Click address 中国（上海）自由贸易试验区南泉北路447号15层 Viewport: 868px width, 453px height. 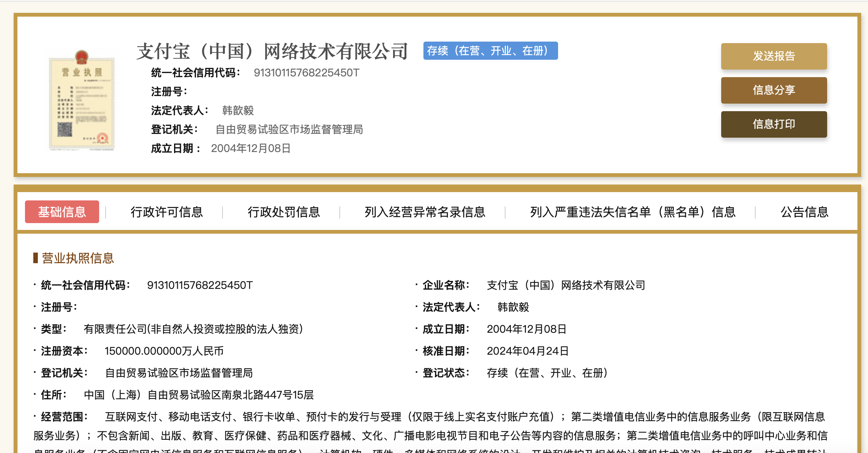pos(199,395)
